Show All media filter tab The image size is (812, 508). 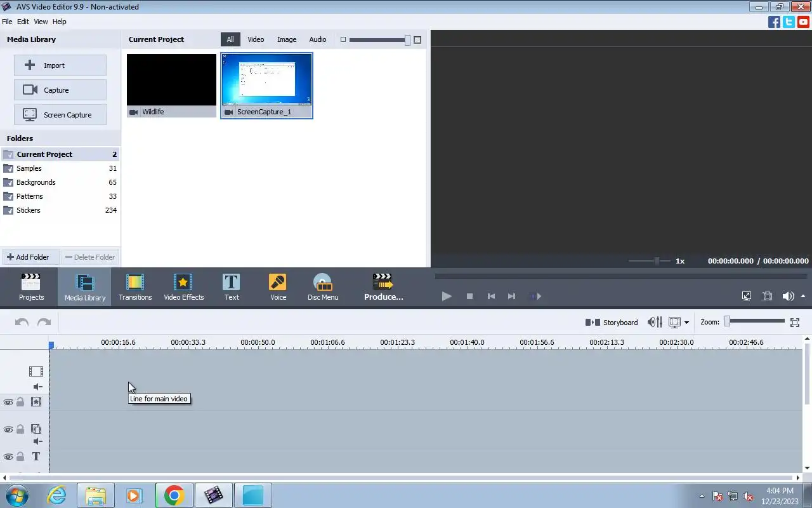pyautogui.click(x=230, y=39)
